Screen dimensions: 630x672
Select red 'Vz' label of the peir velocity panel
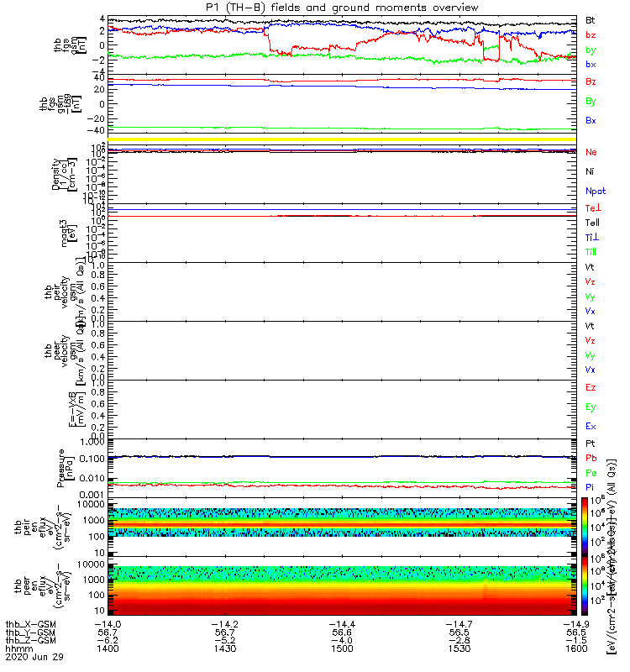[x=590, y=281]
